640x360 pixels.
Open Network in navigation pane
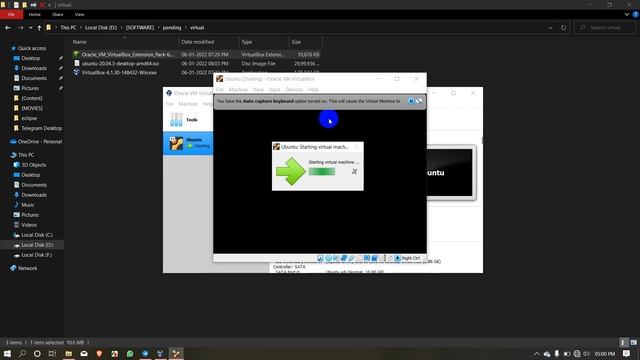(x=27, y=268)
